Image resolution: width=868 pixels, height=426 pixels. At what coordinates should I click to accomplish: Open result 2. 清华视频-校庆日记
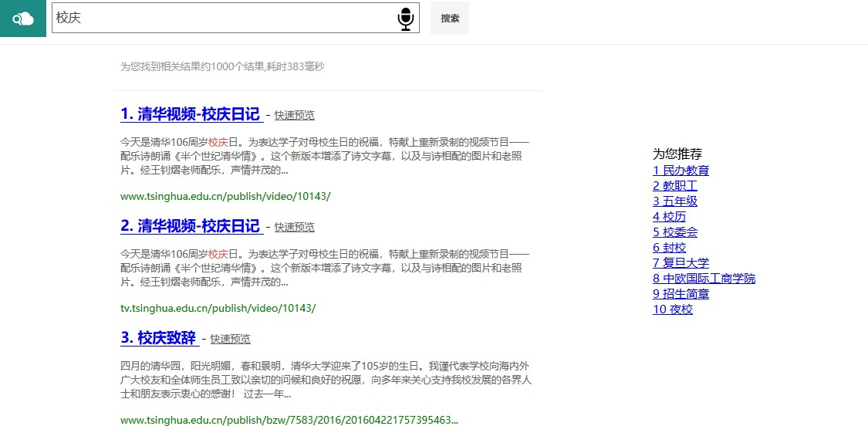point(191,225)
